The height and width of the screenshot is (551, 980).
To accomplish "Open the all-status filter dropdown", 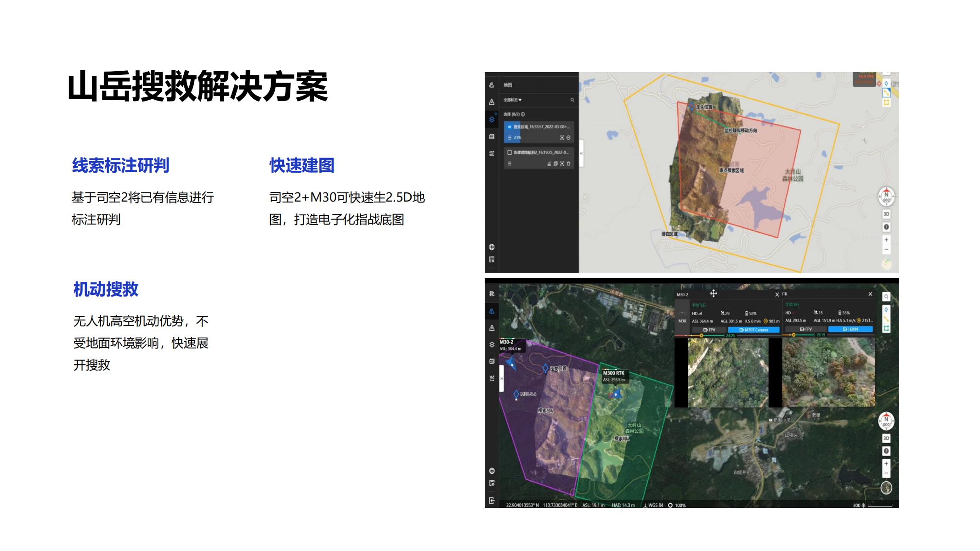I will coord(512,100).
